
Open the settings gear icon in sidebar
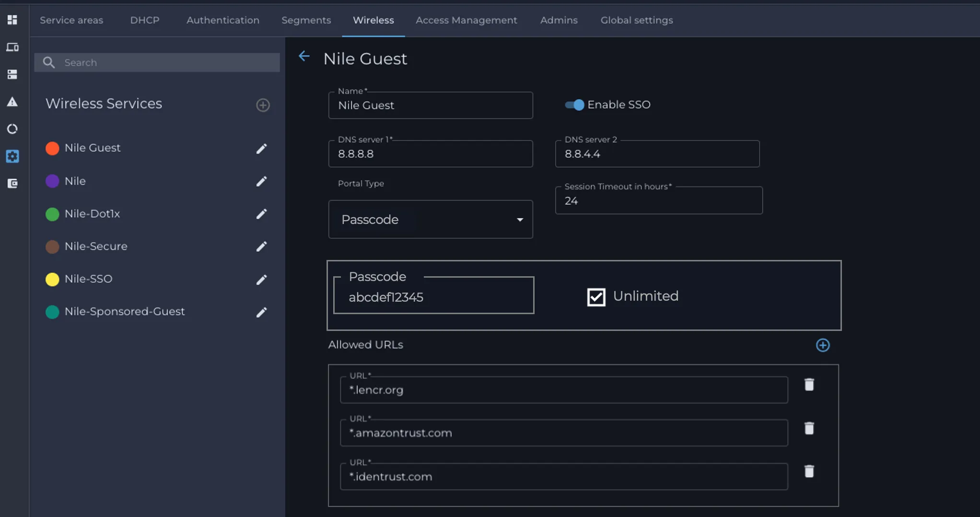click(x=12, y=156)
